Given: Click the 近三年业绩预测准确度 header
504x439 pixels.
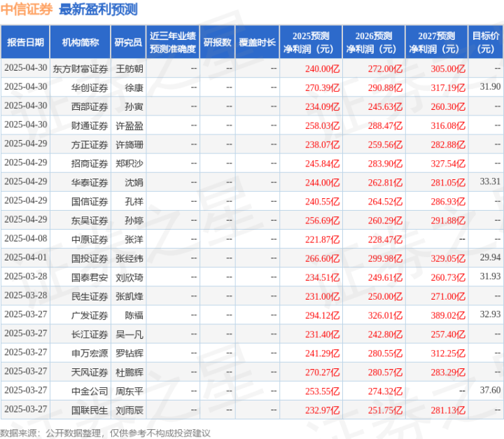Looking at the screenshot, I should (173, 42).
